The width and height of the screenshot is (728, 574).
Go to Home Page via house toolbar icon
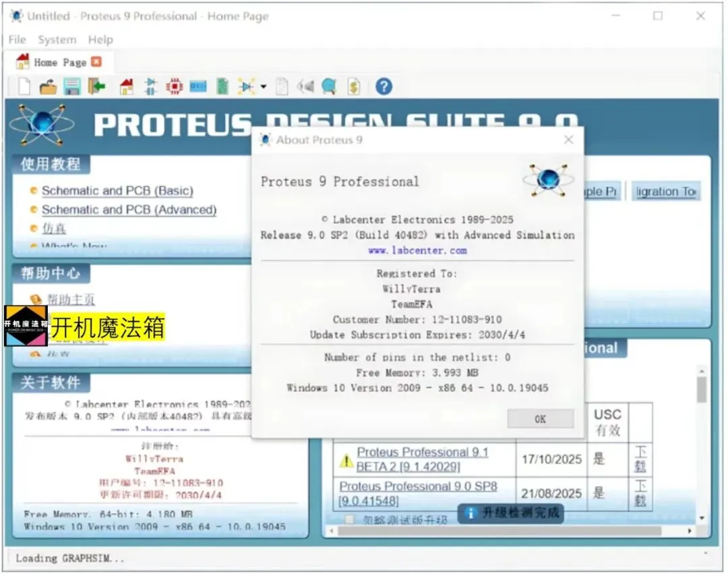[126, 87]
